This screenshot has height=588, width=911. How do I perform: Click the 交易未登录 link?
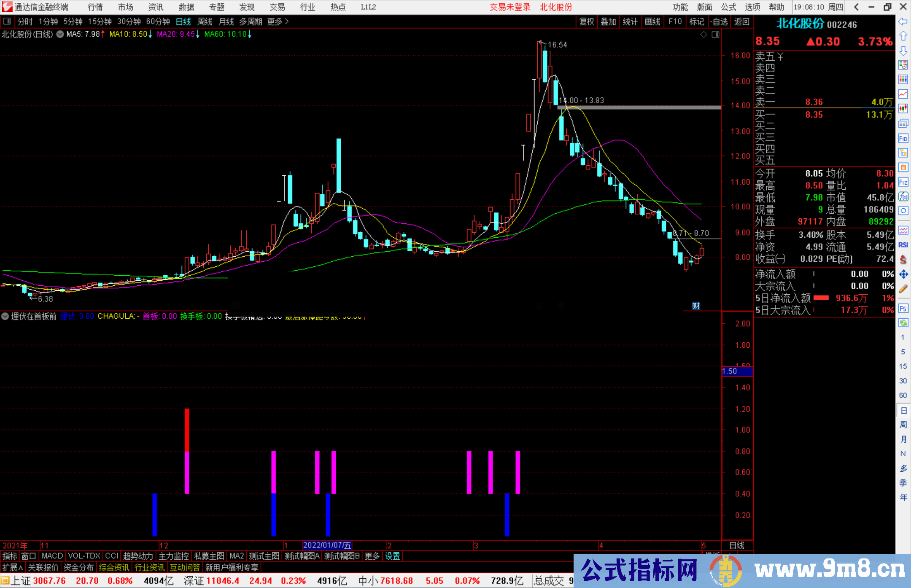tap(510, 7)
